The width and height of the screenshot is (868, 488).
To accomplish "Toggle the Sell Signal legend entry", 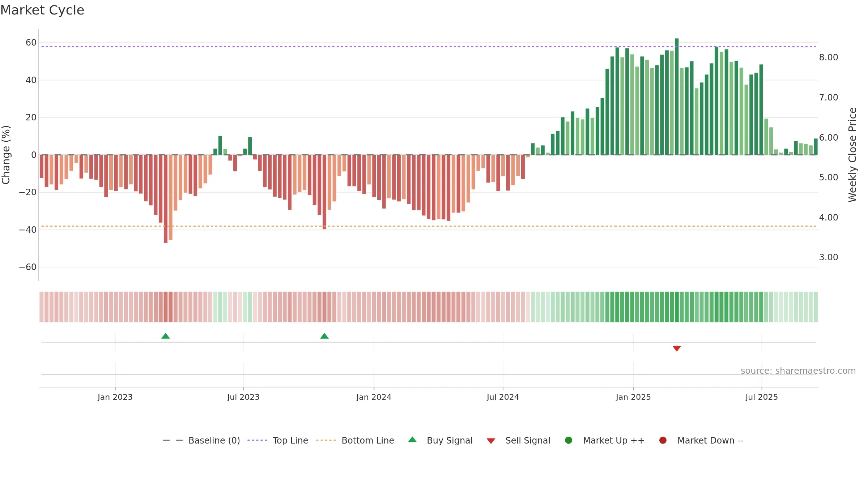I will click(x=518, y=440).
